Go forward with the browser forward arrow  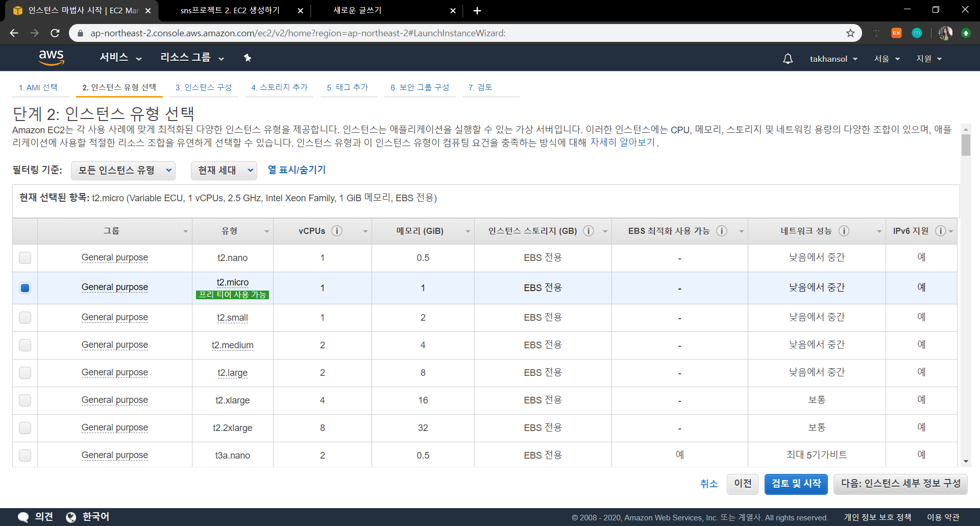[34, 33]
